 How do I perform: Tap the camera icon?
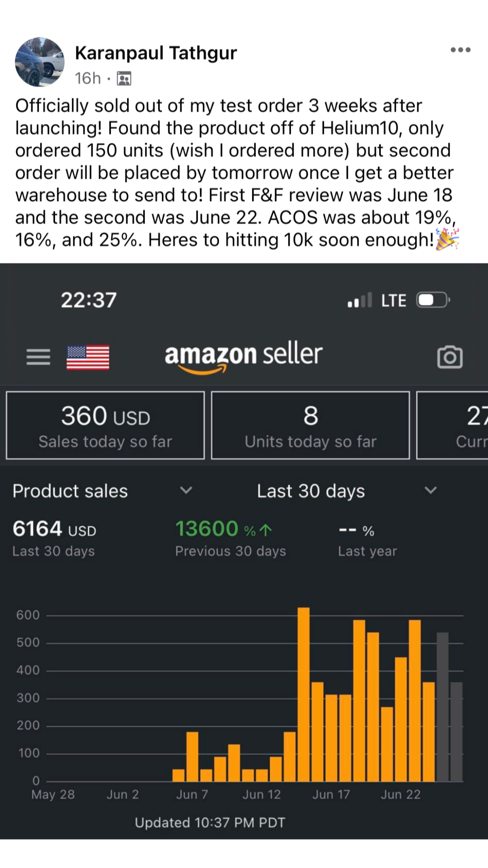point(449,357)
